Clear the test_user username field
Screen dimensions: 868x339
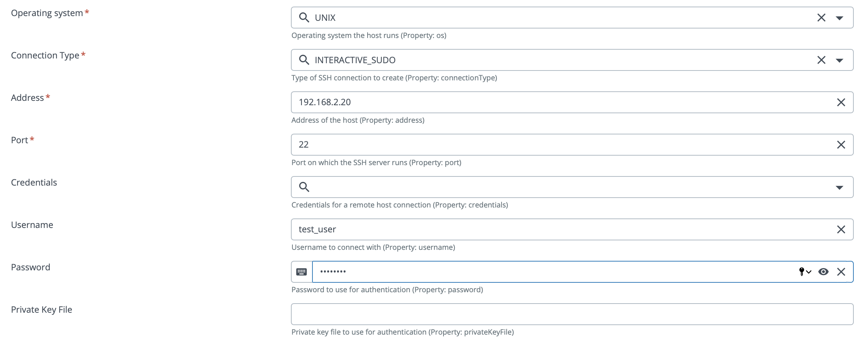841,229
